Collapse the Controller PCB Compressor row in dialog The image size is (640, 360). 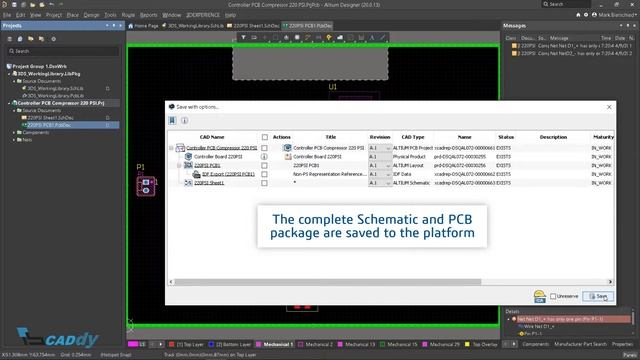tap(171, 148)
